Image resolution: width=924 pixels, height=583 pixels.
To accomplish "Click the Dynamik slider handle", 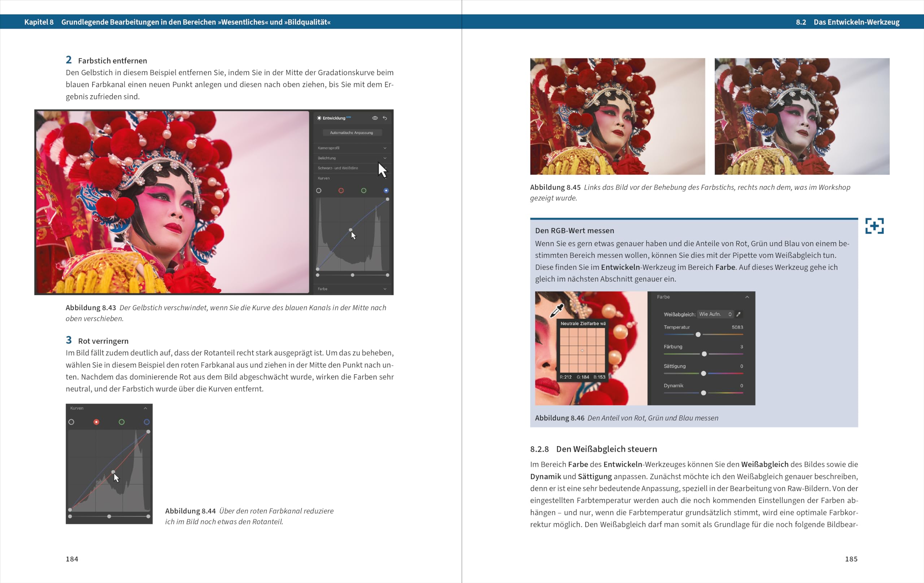I will tap(703, 393).
